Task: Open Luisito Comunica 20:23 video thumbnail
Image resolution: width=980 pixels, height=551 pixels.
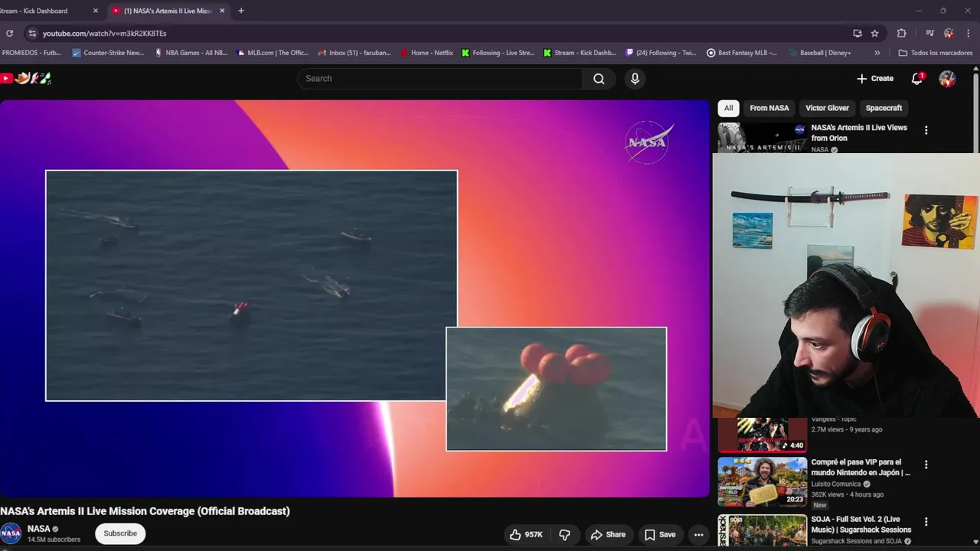Action: pos(762,482)
